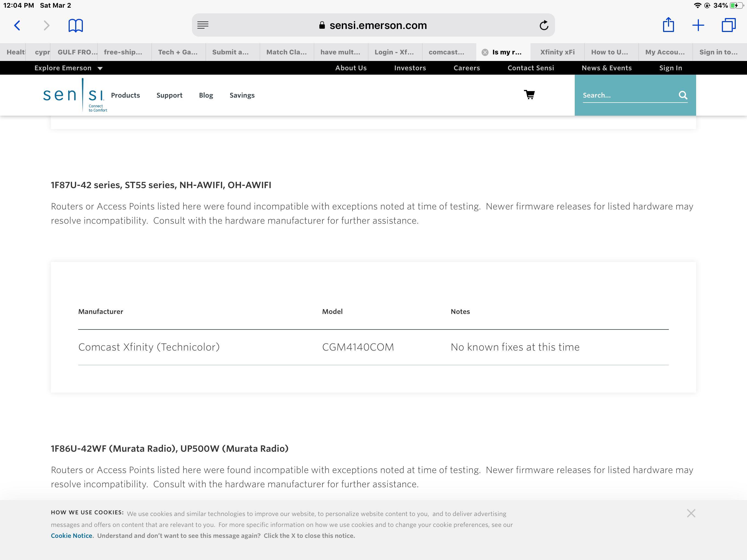Expand the Explore Emerson dropdown
Viewport: 747px width, 560px height.
tap(69, 68)
